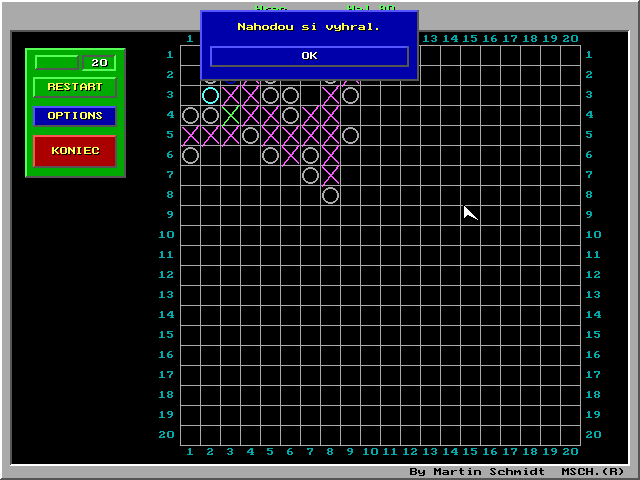Click the circle at row 6, column 1
The height and width of the screenshot is (480, 640).
190,155
